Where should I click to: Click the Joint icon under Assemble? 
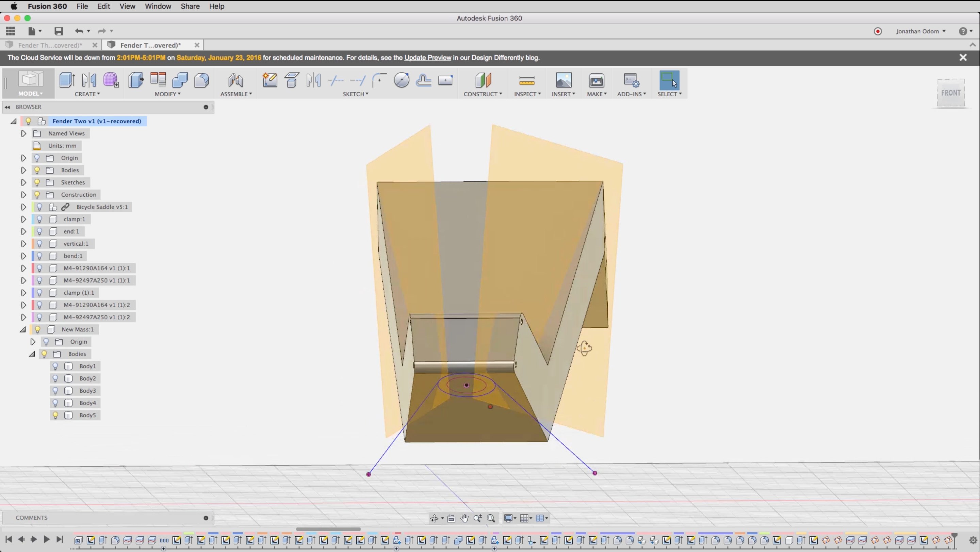pos(235,80)
